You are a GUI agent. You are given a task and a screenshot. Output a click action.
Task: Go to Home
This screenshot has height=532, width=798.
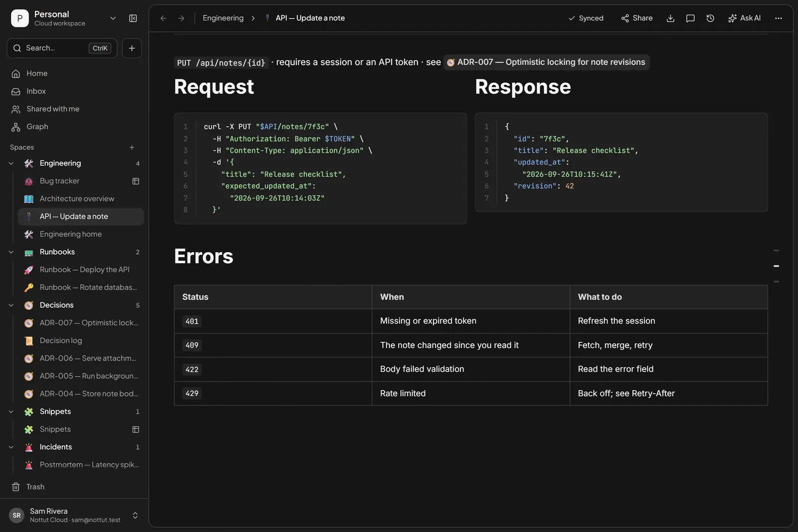[x=74, y=74]
